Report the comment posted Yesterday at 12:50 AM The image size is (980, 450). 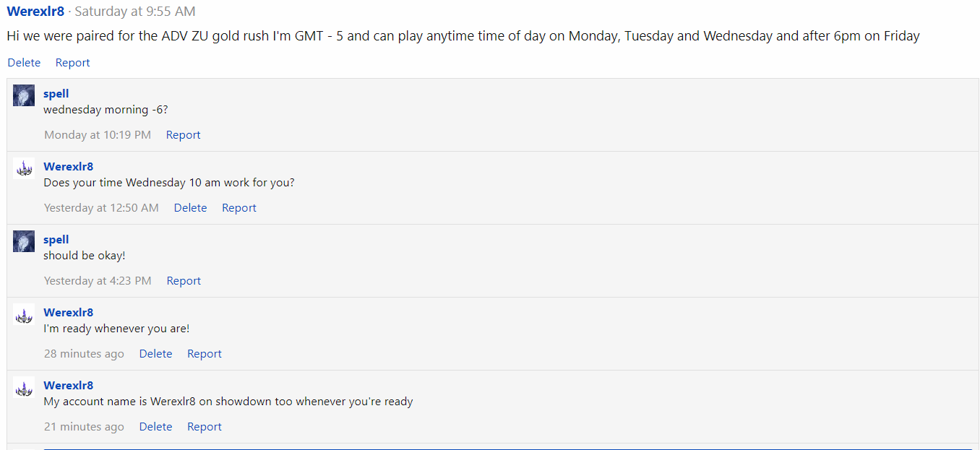coord(238,208)
